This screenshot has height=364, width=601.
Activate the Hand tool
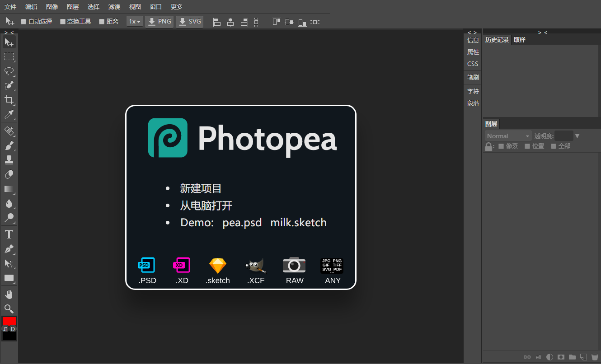click(9, 294)
